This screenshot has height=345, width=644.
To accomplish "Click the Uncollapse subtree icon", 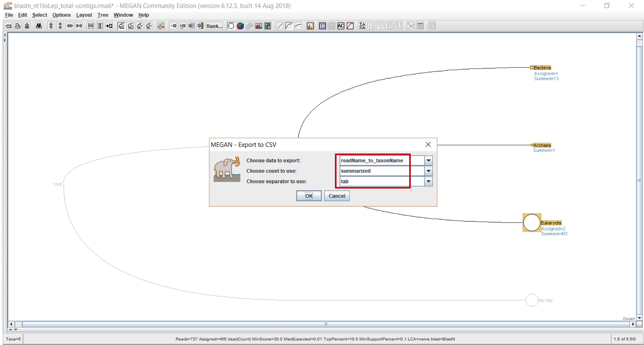I will (192, 26).
